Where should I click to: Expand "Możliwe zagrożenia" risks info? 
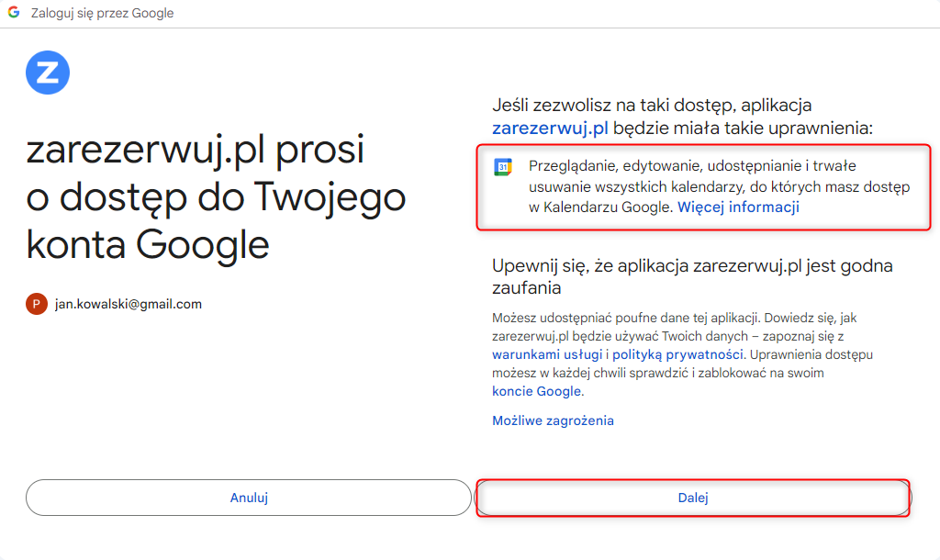click(553, 420)
